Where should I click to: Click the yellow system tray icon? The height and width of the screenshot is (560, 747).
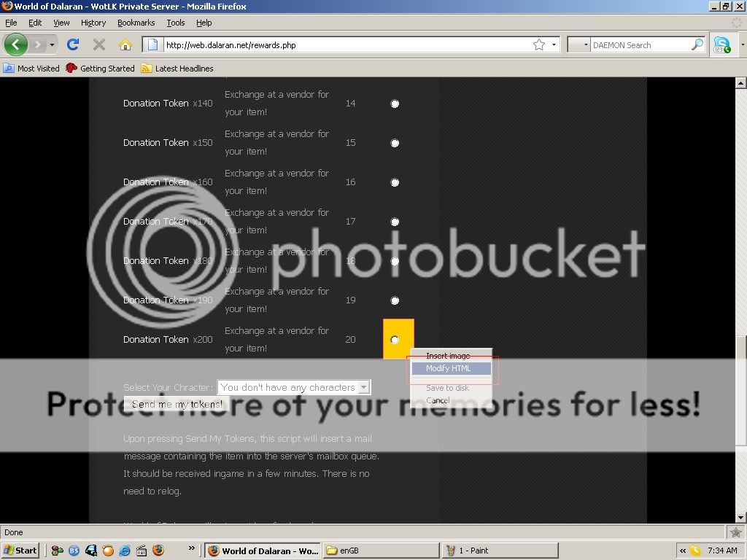[695, 551]
